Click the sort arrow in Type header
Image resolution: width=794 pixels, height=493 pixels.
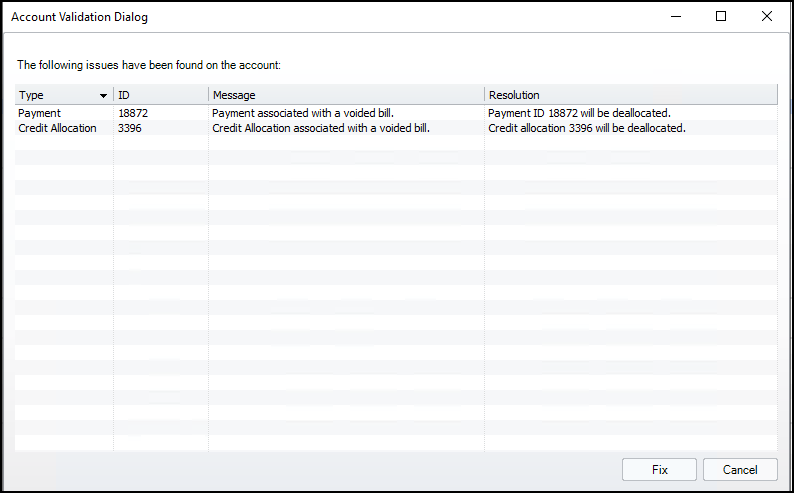click(103, 96)
